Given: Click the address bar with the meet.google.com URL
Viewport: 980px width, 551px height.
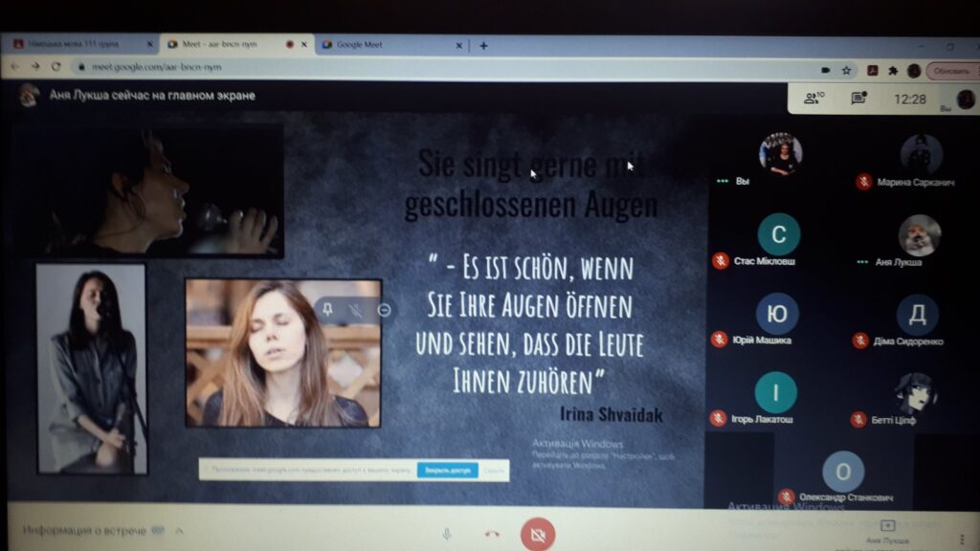Looking at the screenshot, I should (x=383, y=68).
